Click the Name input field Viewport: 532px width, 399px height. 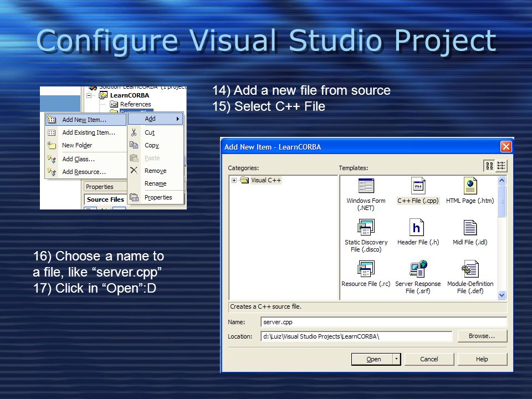[x=383, y=322]
